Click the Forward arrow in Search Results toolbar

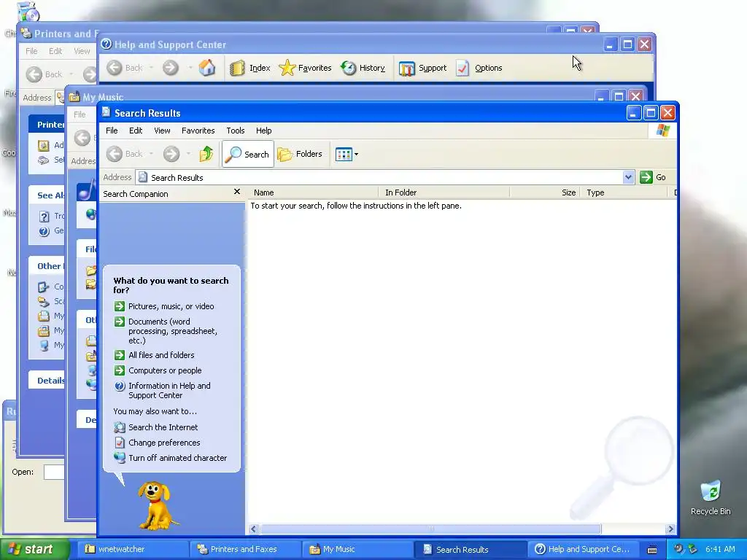[171, 154]
